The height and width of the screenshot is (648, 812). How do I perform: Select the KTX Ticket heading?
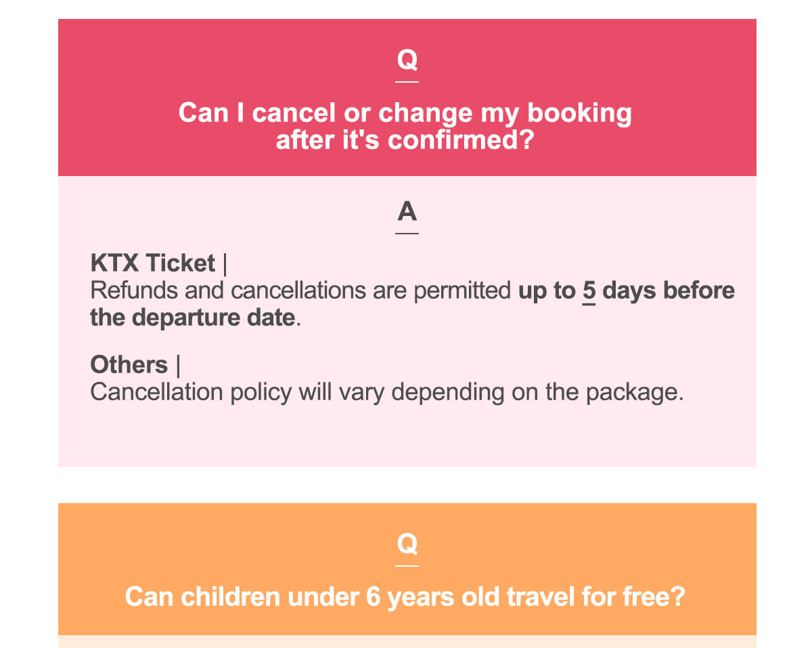[152, 263]
